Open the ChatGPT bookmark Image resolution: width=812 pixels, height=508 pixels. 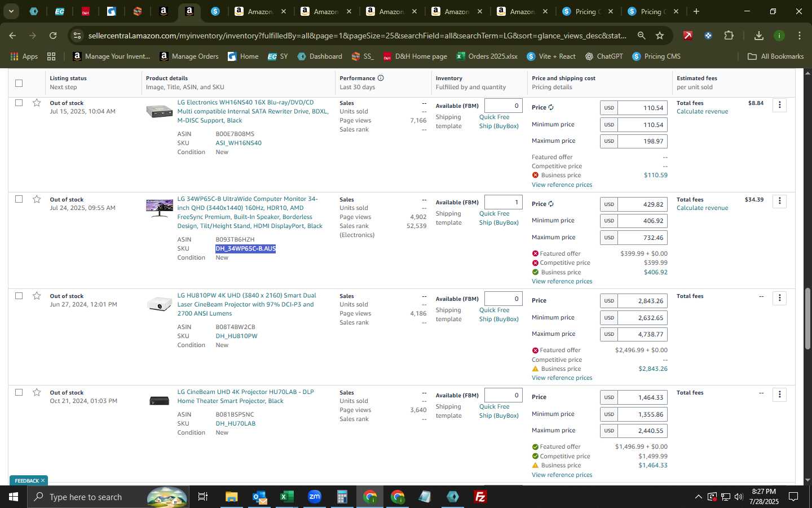point(604,56)
